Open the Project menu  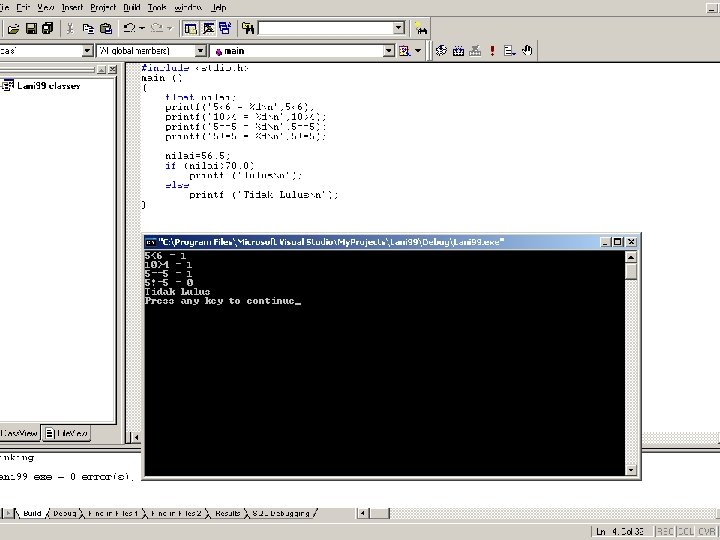[x=103, y=7]
